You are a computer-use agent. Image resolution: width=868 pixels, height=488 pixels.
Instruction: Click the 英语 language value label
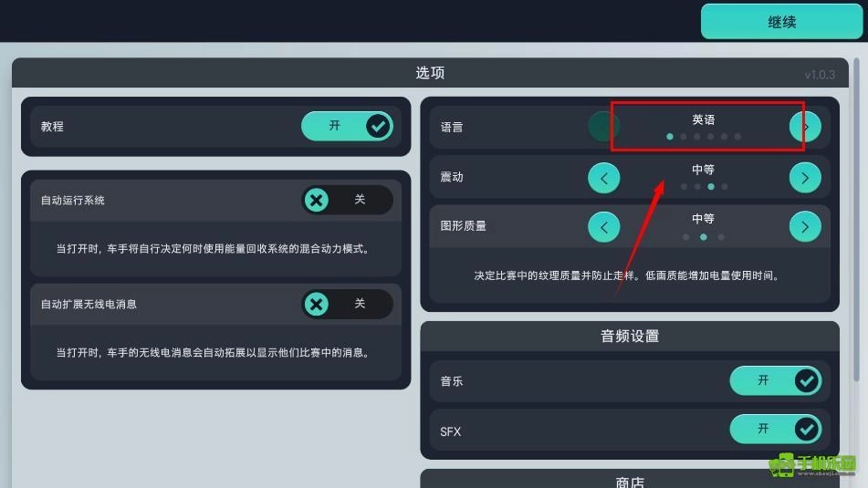coord(703,119)
